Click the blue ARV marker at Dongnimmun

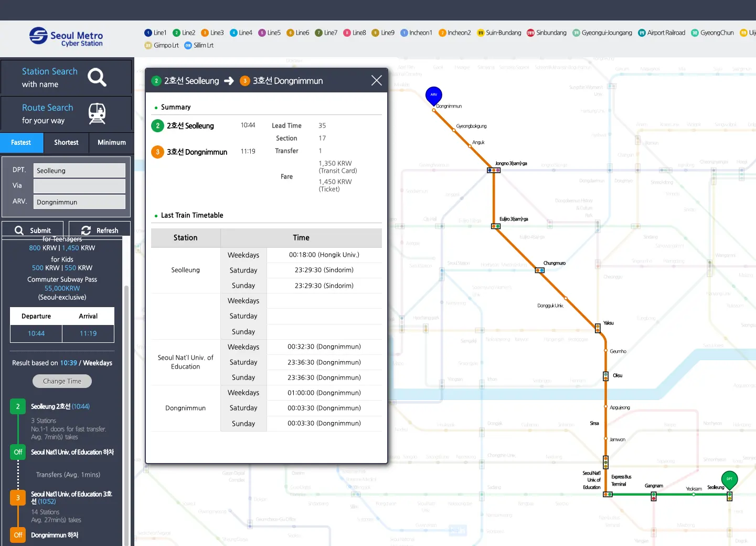pyautogui.click(x=433, y=96)
